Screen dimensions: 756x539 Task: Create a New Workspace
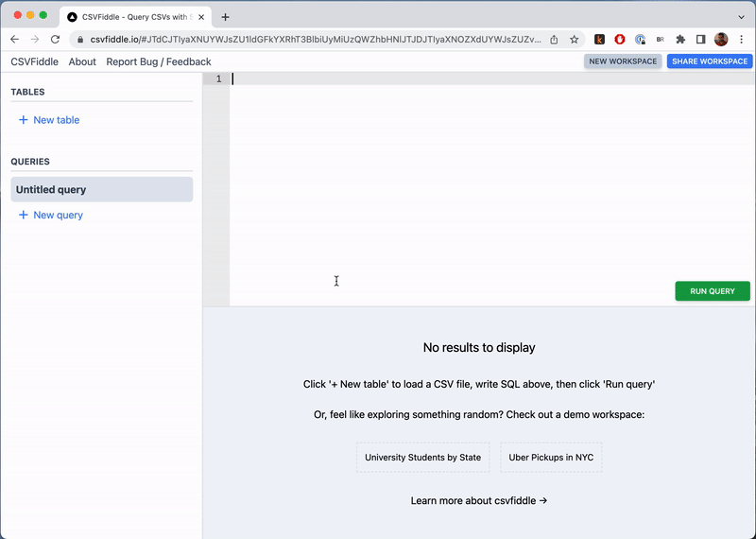click(x=622, y=61)
